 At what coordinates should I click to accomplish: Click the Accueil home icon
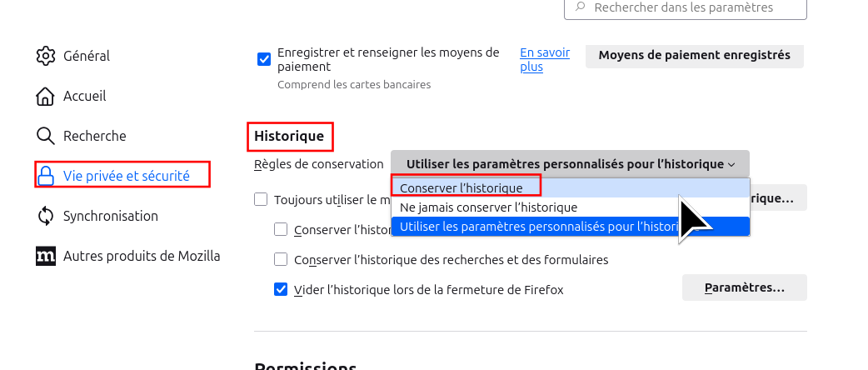click(46, 96)
